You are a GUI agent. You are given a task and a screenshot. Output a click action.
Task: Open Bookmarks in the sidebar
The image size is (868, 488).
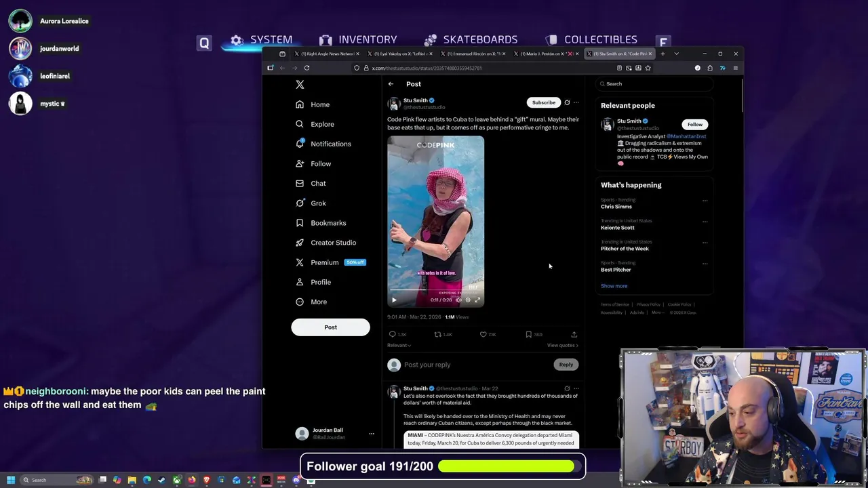(x=321, y=222)
